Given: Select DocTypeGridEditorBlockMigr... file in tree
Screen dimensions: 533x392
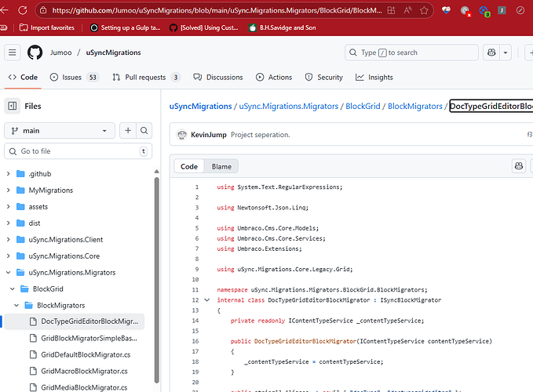Looking at the screenshot, I should click(74, 321).
